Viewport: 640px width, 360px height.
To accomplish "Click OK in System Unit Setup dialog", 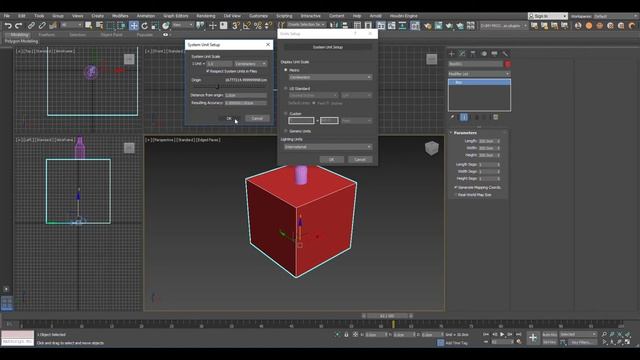I will (229, 118).
